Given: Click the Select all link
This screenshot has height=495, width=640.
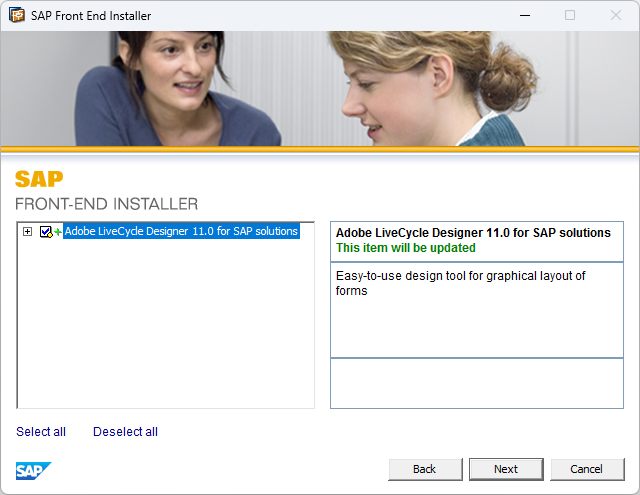Looking at the screenshot, I should 41,432.
